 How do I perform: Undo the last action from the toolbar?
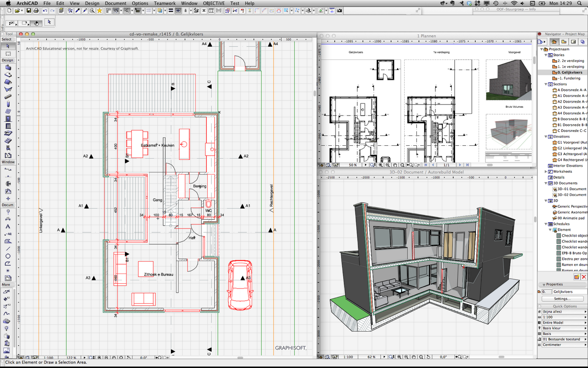(44, 10)
